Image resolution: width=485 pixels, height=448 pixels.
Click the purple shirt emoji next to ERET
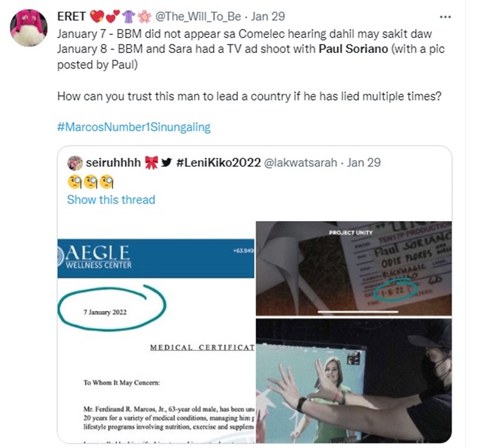129,17
